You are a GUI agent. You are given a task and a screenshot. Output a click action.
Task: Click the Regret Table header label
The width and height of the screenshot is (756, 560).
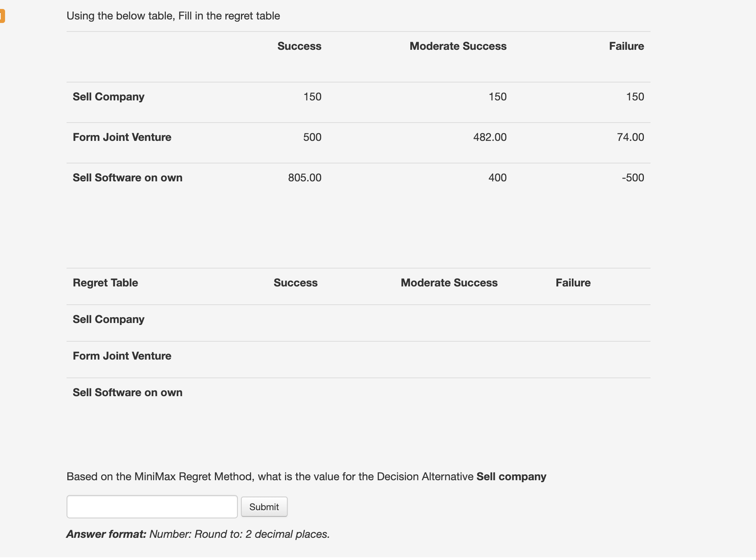tap(105, 283)
